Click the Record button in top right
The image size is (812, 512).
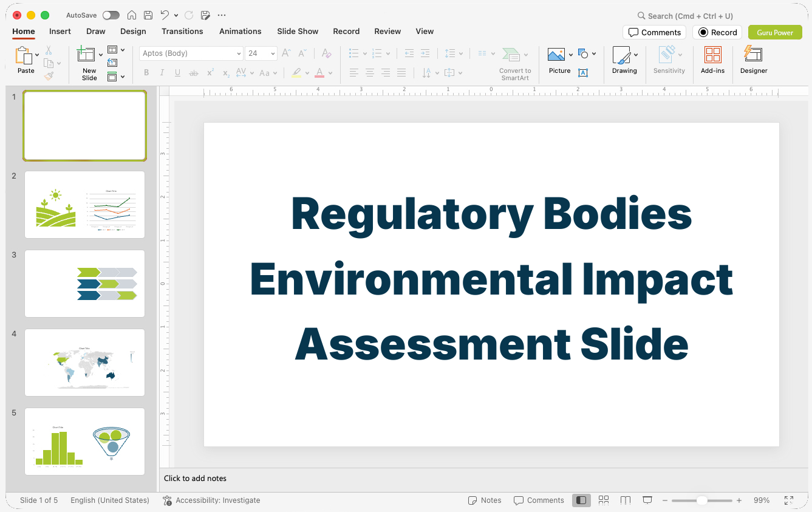pos(717,32)
